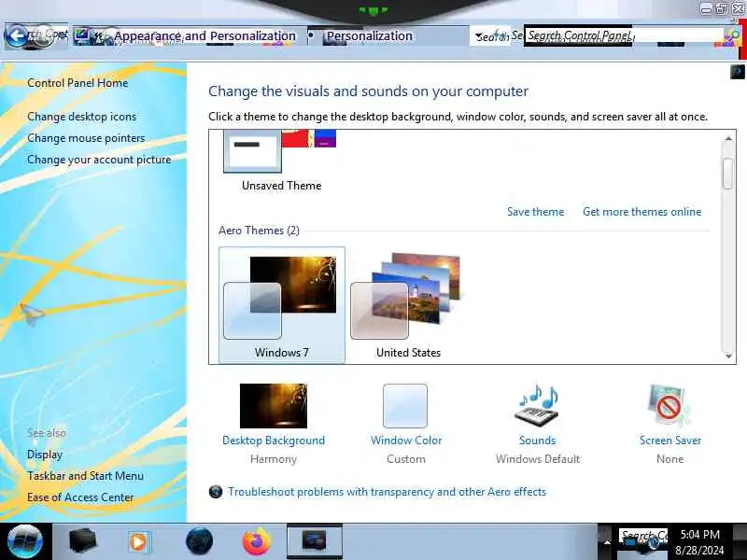Open the black folder taskbar icon

point(82,541)
